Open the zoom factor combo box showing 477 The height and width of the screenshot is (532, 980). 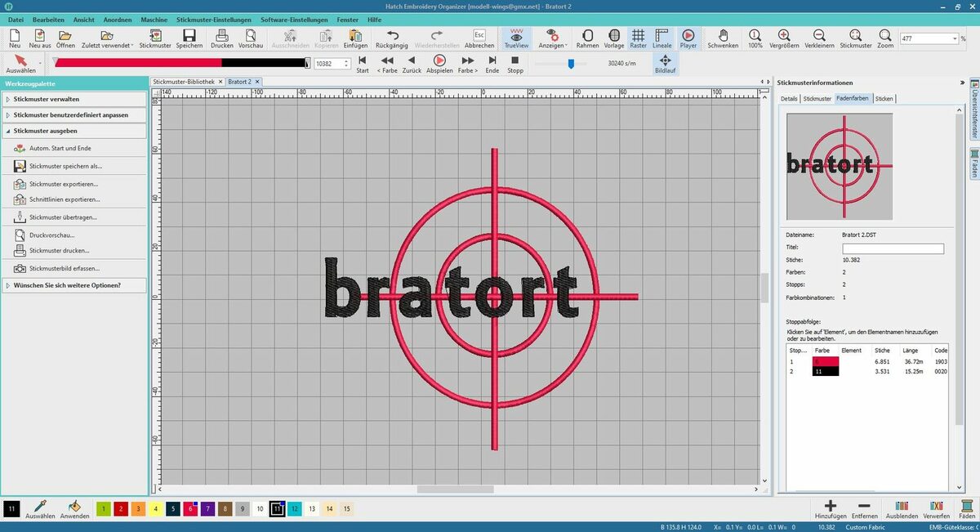point(929,38)
